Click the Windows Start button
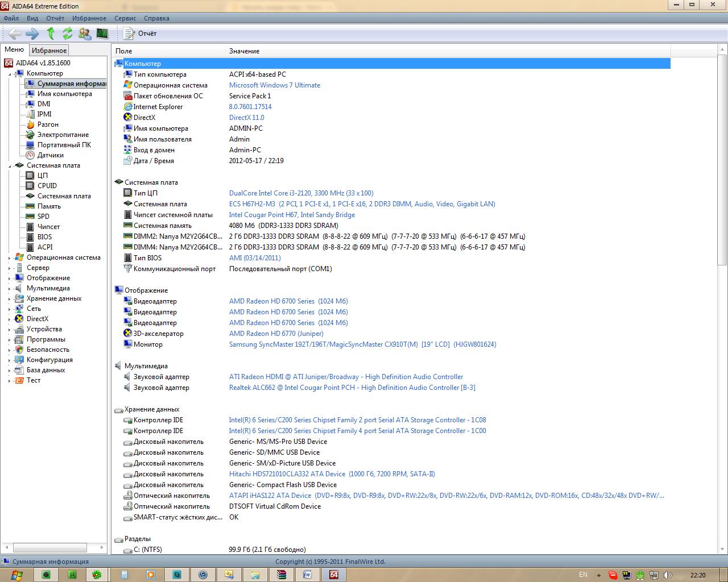Image resolution: width=728 pixels, height=582 pixels. (x=16, y=575)
